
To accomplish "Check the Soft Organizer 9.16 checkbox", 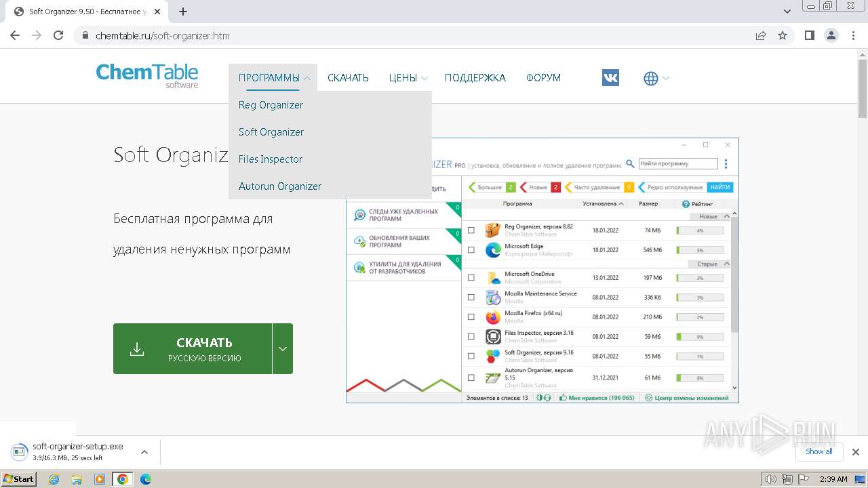I will (471, 356).
